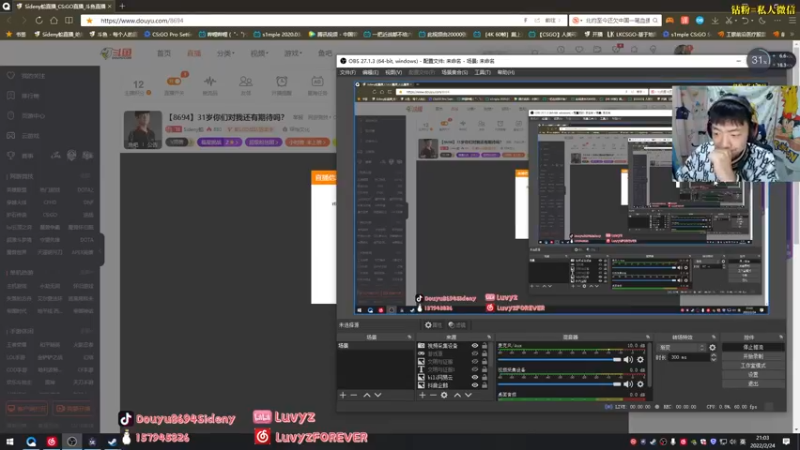Open the 工具(T) menu in OBS
This screenshot has height=450, width=800.
[x=482, y=72]
